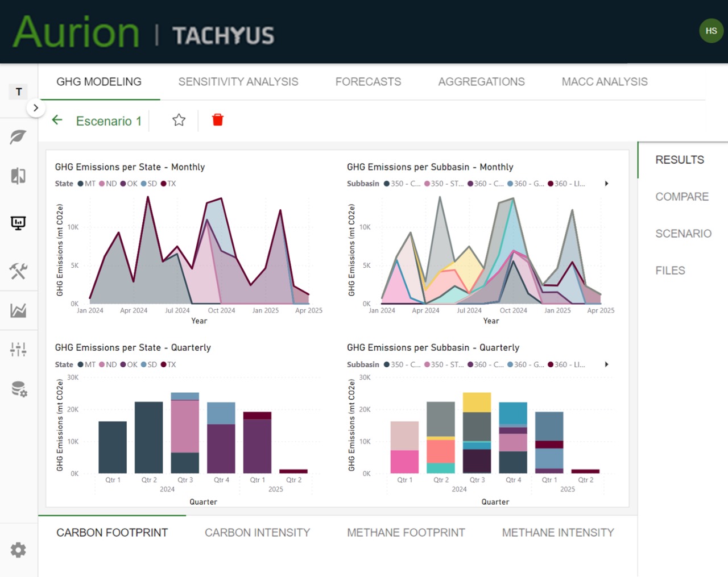728x577 pixels.
Task: Toggle ND legend in State Monthly chart
Action: click(108, 184)
